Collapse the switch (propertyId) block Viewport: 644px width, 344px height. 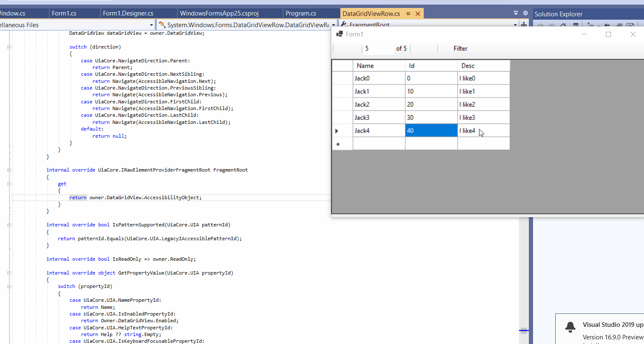coord(9,287)
